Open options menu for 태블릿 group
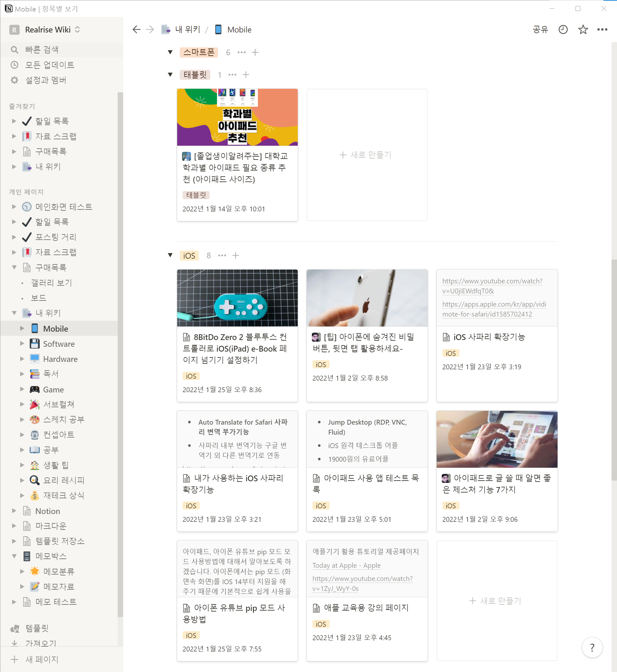This screenshot has width=617, height=672. pyautogui.click(x=232, y=75)
